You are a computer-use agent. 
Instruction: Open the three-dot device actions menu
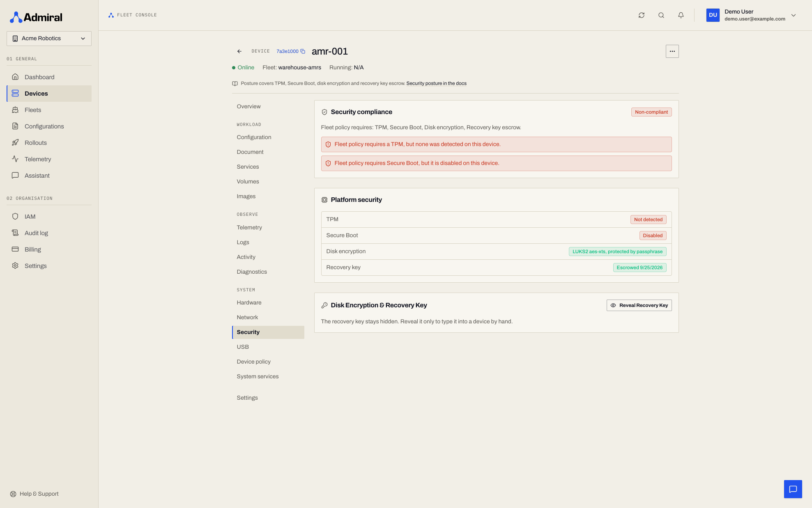click(x=672, y=51)
